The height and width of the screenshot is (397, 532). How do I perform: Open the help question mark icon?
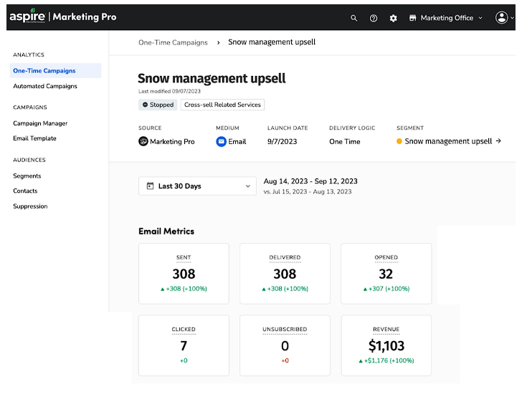click(374, 18)
